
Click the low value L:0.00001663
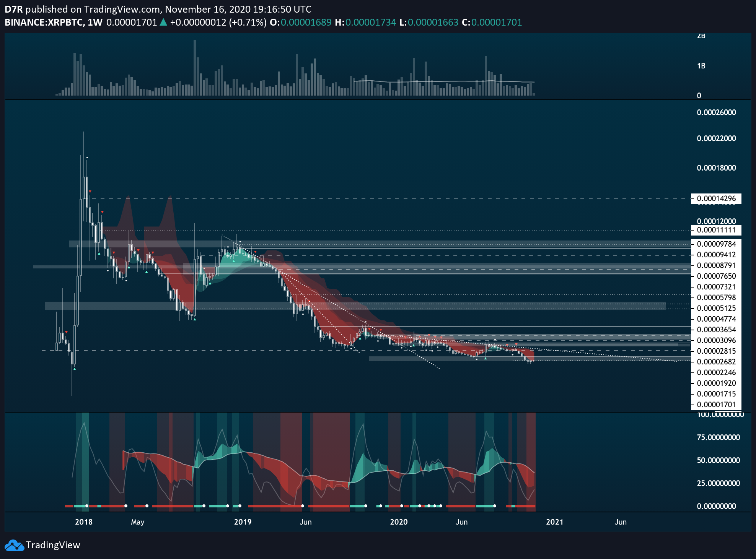(429, 22)
